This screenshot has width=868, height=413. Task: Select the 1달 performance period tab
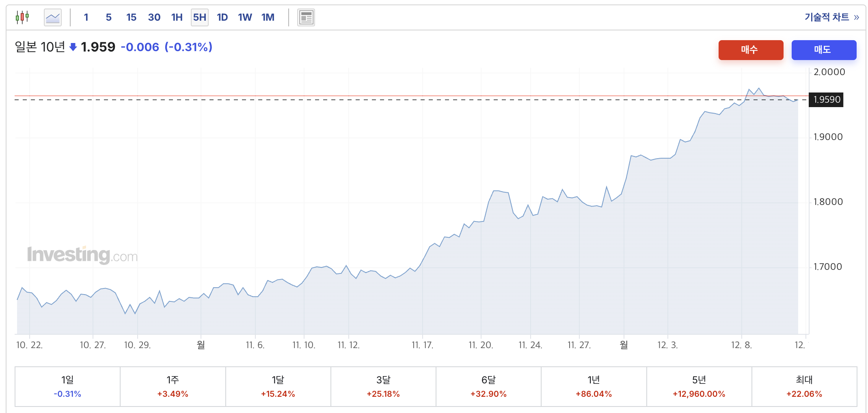[278, 387]
